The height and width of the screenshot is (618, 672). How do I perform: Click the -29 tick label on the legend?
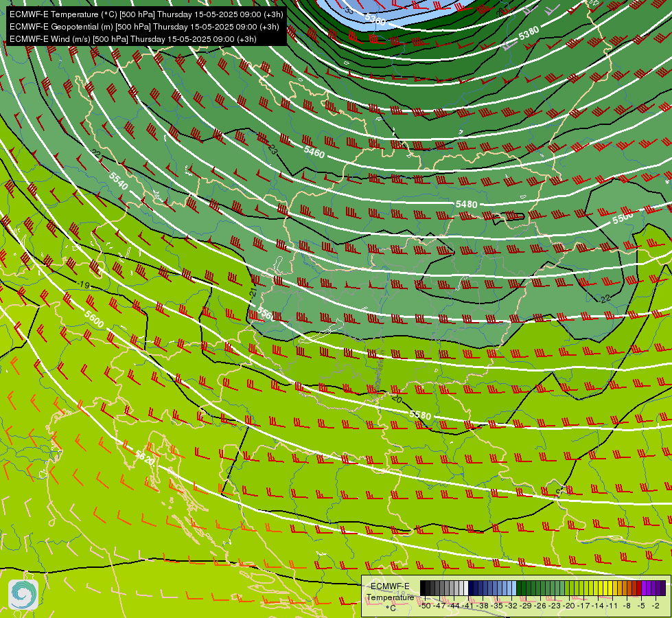coord(525,606)
